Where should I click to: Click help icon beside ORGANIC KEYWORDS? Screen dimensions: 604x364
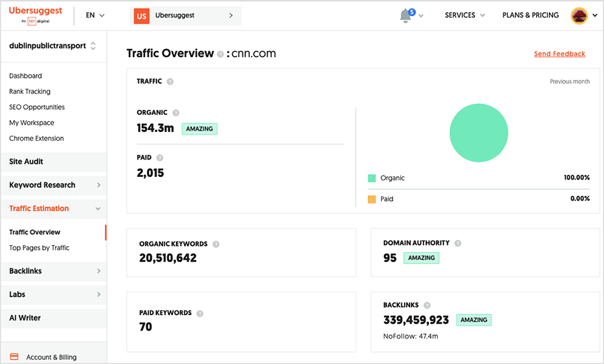coord(216,244)
